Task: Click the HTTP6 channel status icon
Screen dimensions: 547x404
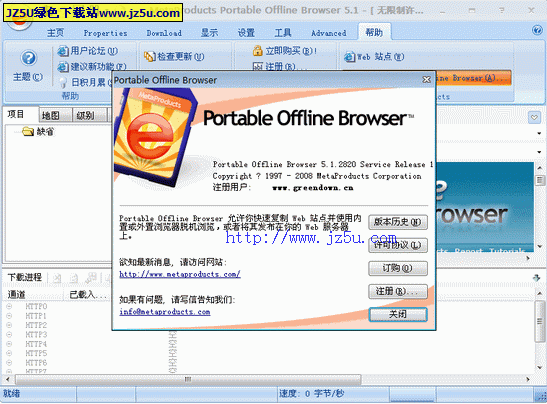Action: pos(9,363)
